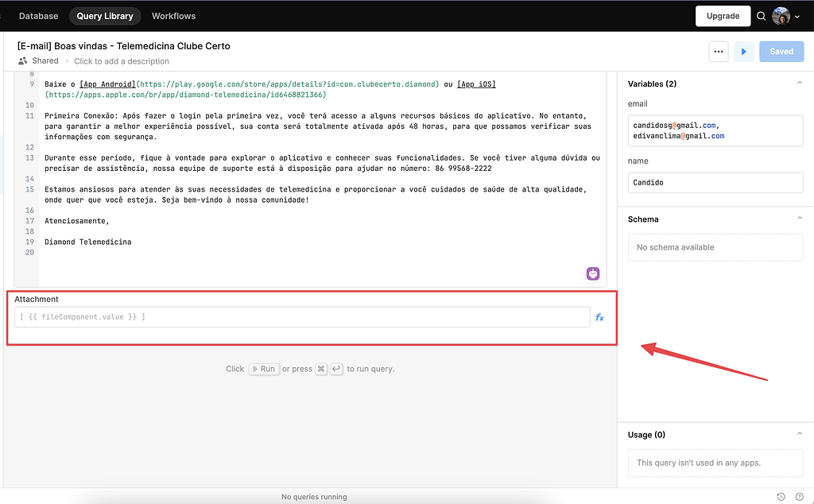Screen dimensions: 814x504
Task: Open the three-dot more options menu
Action: point(718,52)
